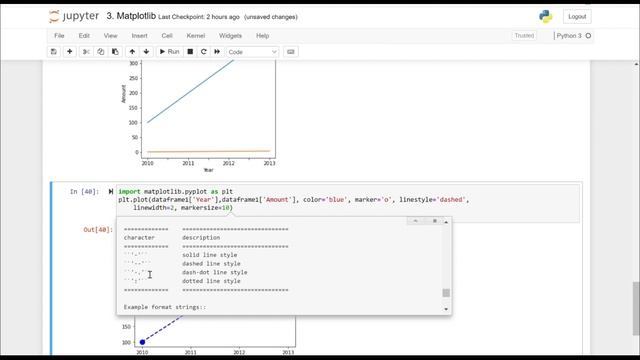Copy selected cells icon

(100, 52)
